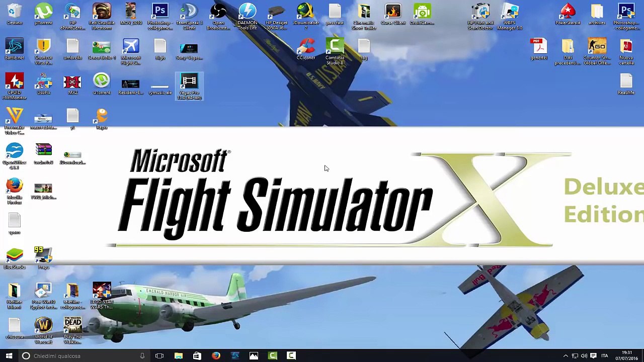Select the JDownloader 2 shortcut

click(x=305, y=17)
